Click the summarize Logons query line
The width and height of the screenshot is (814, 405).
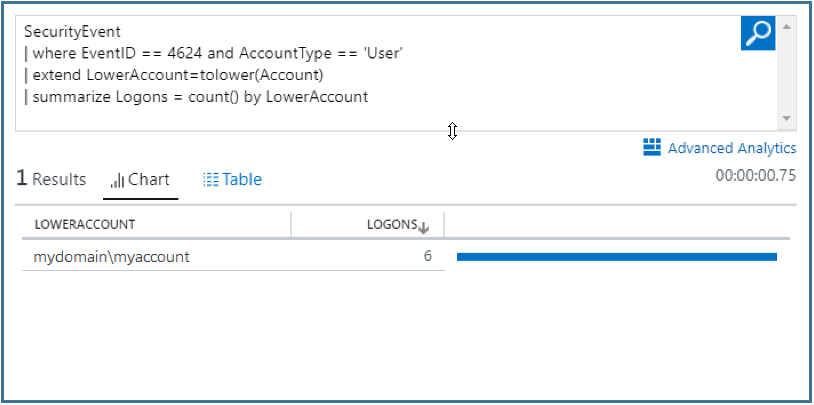(x=200, y=97)
